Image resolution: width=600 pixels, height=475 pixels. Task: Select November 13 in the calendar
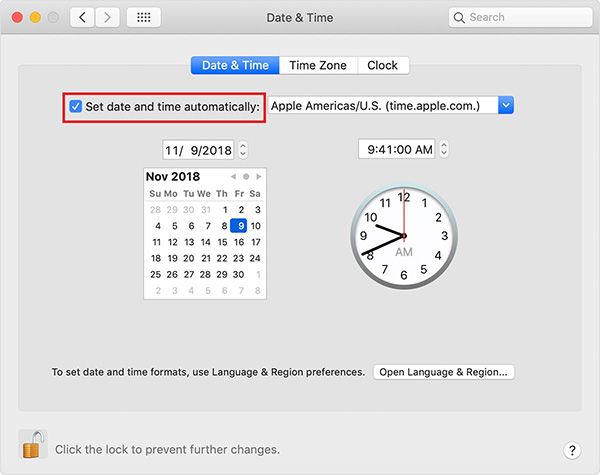point(189,242)
